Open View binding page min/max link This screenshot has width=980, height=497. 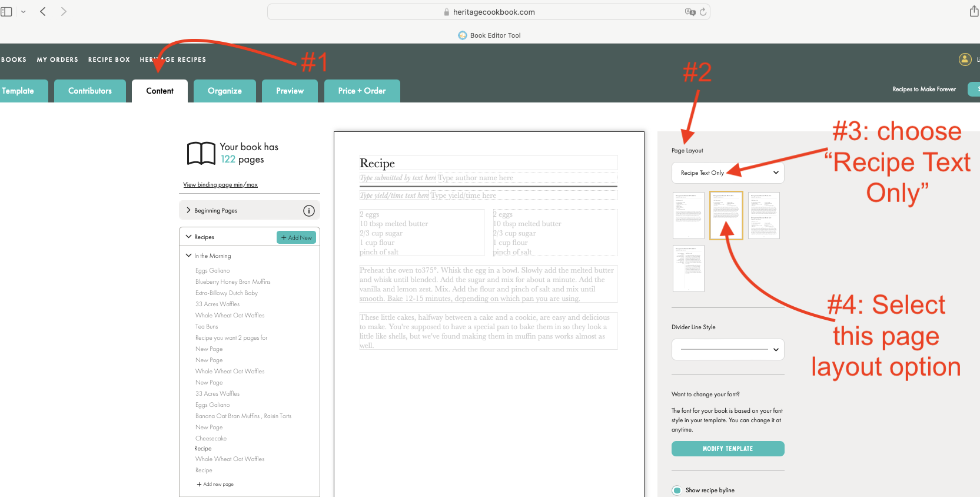click(220, 185)
